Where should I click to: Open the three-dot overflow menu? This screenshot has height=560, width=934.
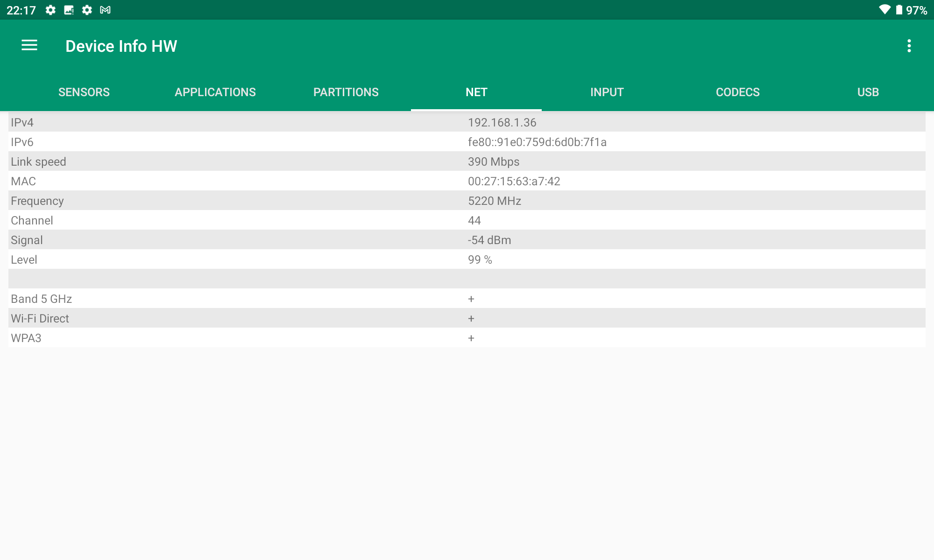click(x=909, y=46)
